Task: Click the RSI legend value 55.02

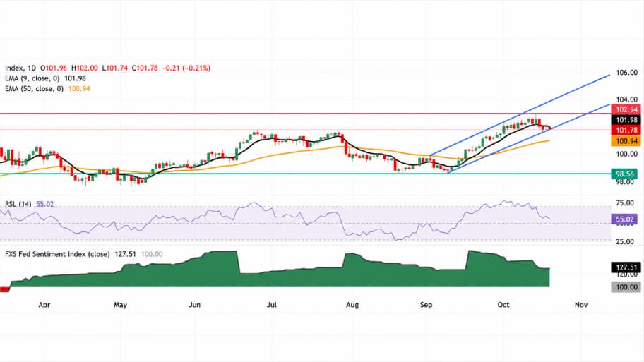Action: point(44,204)
